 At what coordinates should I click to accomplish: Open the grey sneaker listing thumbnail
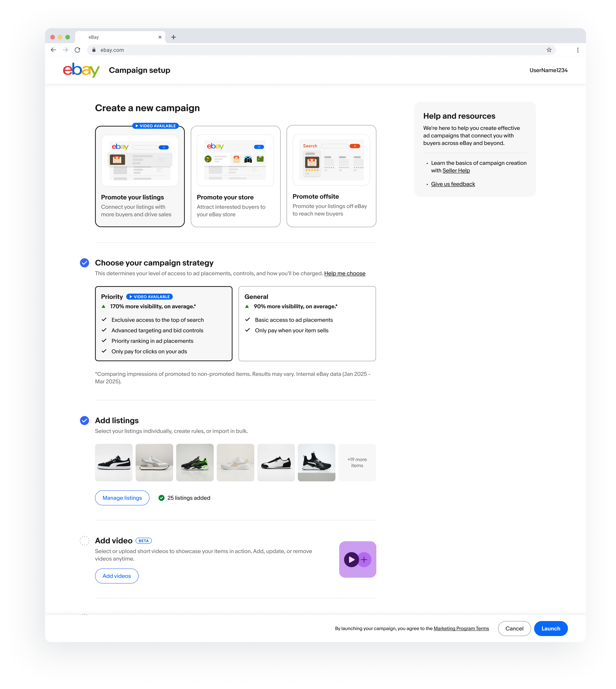(154, 463)
